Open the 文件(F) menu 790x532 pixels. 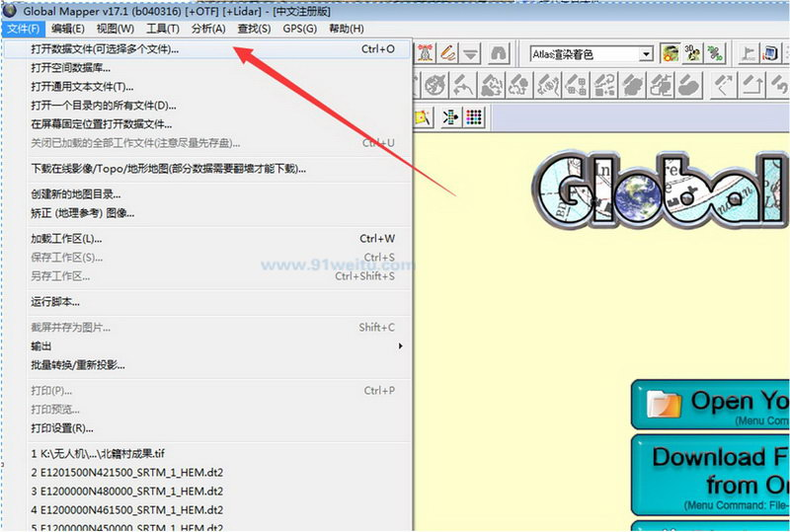click(23, 29)
